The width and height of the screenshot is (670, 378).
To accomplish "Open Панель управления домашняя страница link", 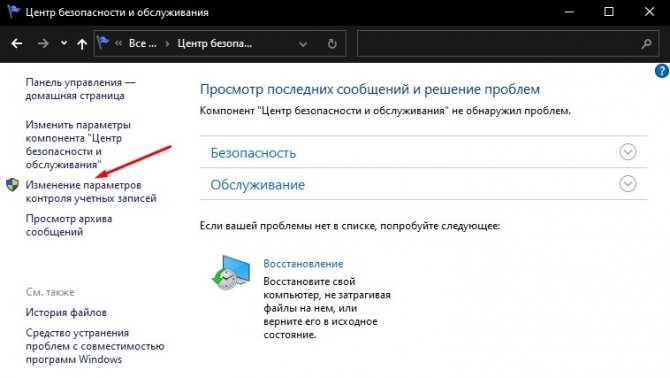I will [x=80, y=89].
